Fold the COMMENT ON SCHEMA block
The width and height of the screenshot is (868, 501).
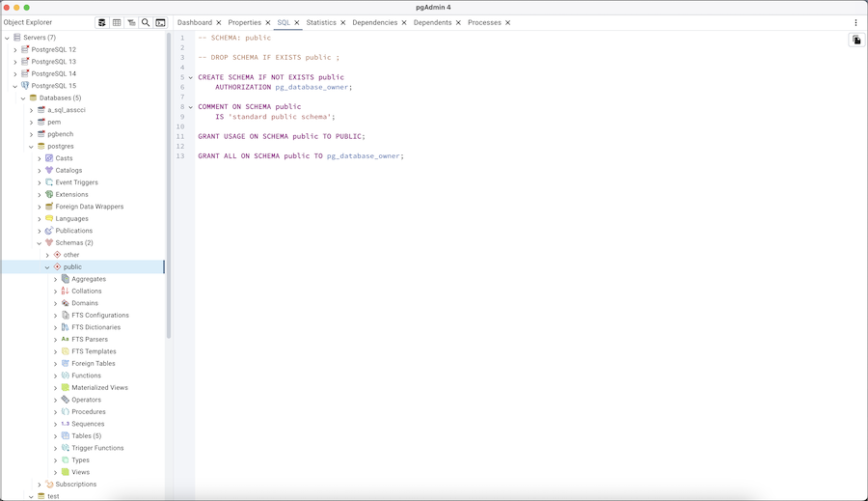tap(191, 107)
